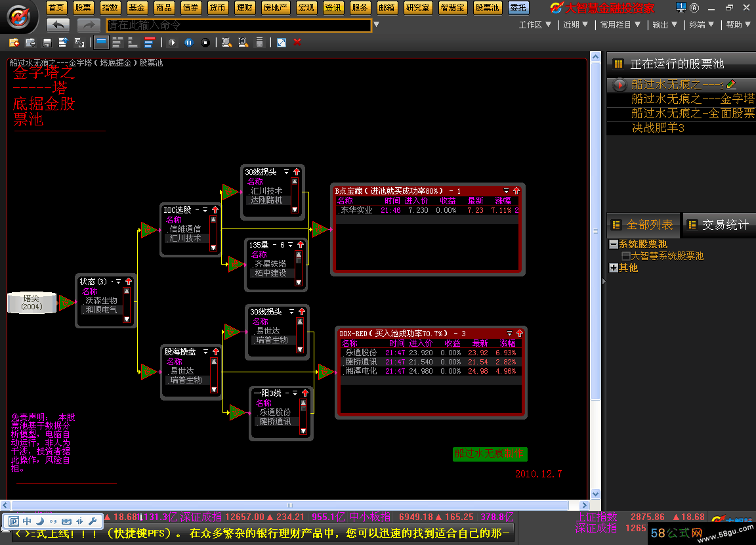The height and width of the screenshot is (545, 756).
Task: Click the wrench icon in IME bar
Action: coord(93,521)
